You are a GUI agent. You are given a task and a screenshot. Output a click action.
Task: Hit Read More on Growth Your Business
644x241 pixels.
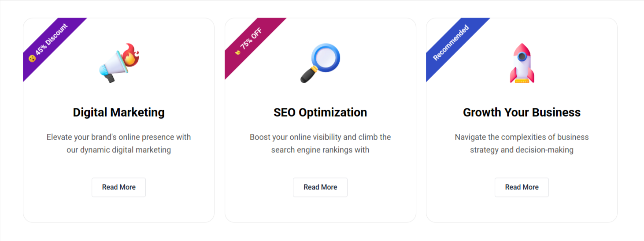click(x=522, y=187)
